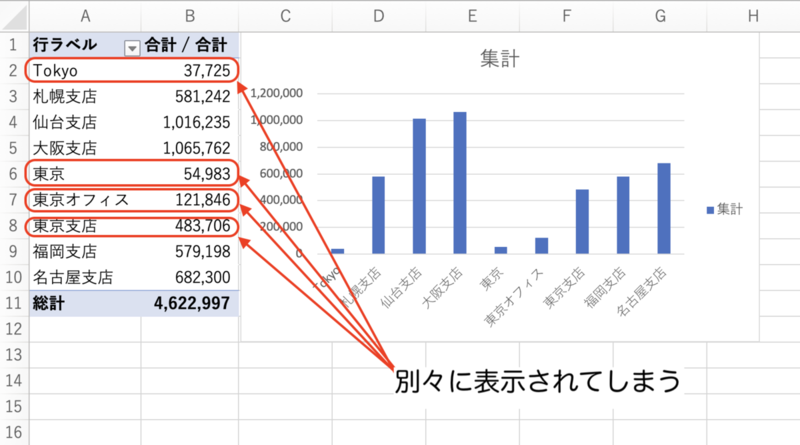The width and height of the screenshot is (800, 445).
Task: Select column E header
Action: [472, 16]
